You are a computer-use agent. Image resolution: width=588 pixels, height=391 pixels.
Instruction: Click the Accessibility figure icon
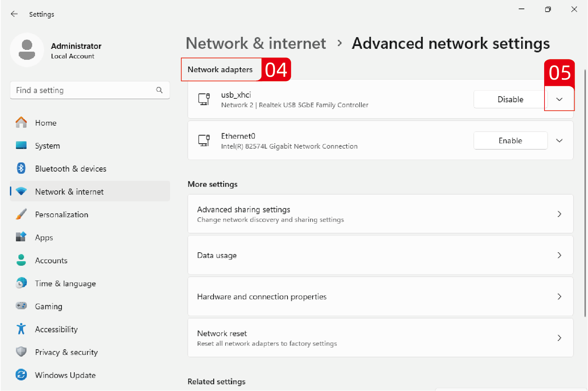21,329
